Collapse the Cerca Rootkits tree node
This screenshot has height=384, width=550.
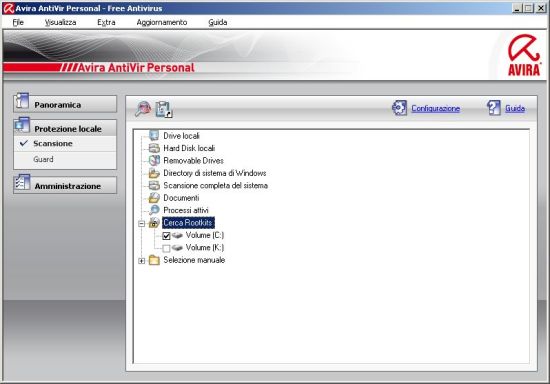pyautogui.click(x=141, y=223)
